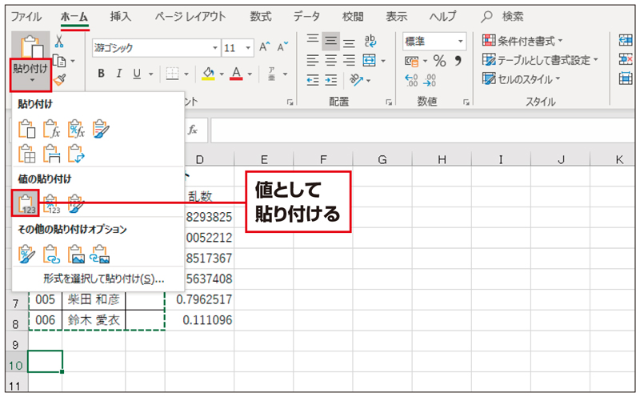Open テーブルとして書式設定 dropdown
The width and height of the screenshot is (640, 397).
(540, 60)
